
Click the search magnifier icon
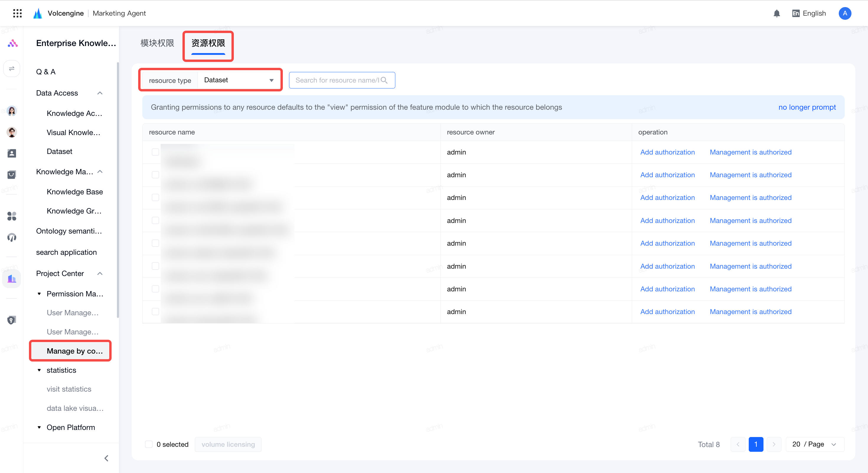384,80
